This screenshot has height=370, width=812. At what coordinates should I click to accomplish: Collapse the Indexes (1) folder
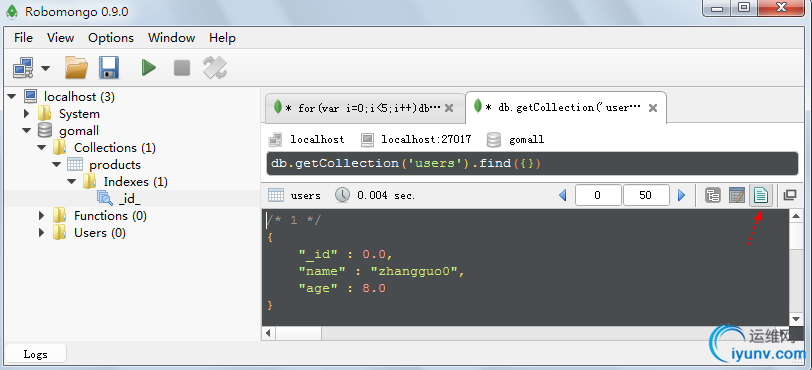71,182
